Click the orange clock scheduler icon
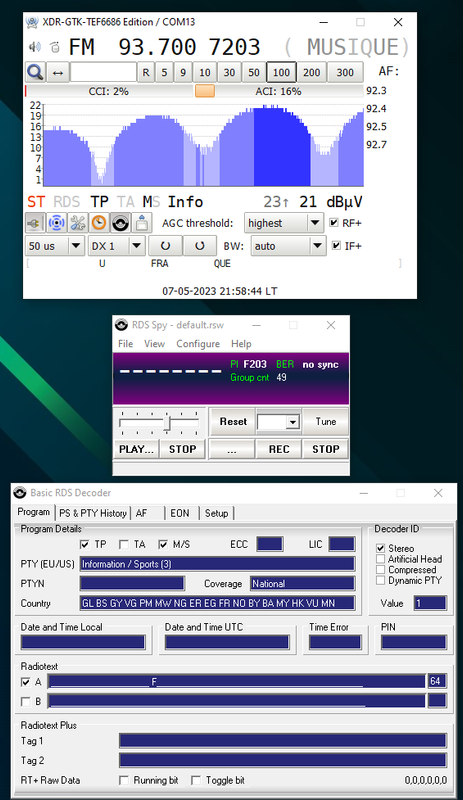 (99, 223)
